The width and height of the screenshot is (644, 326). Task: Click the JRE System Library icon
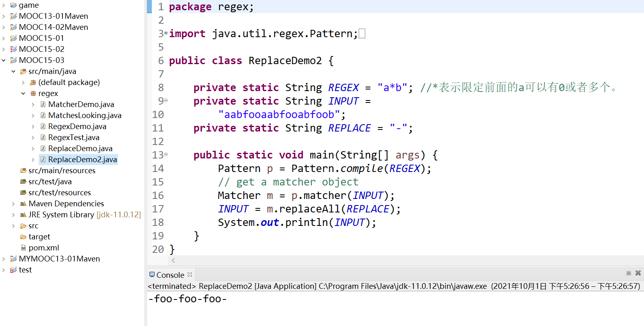click(x=23, y=215)
